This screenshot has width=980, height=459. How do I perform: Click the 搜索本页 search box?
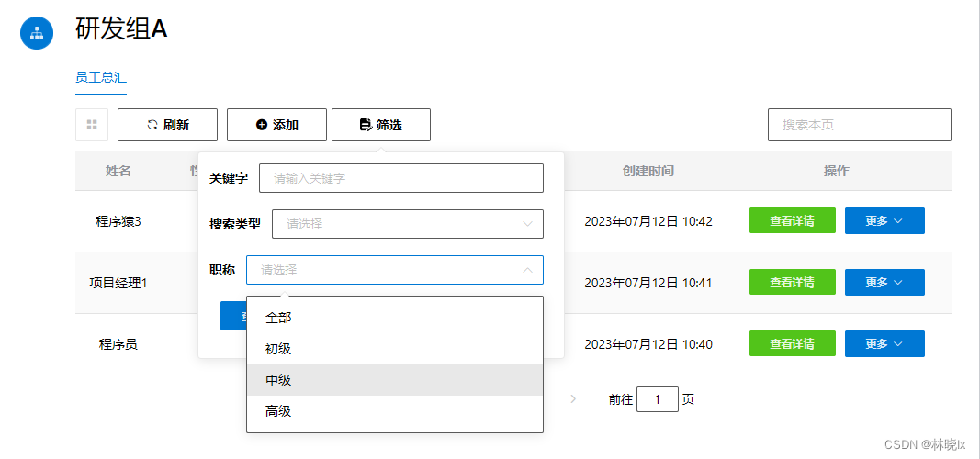click(859, 125)
